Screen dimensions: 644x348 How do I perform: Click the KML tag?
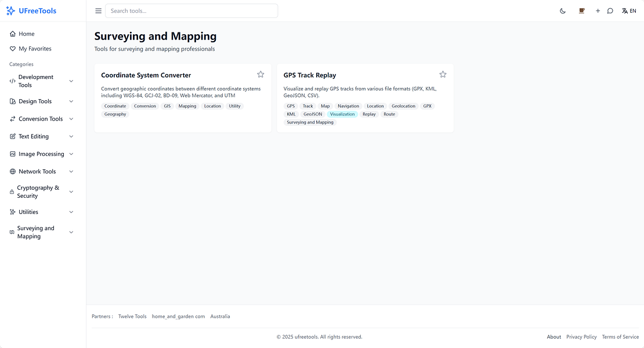[x=291, y=114]
